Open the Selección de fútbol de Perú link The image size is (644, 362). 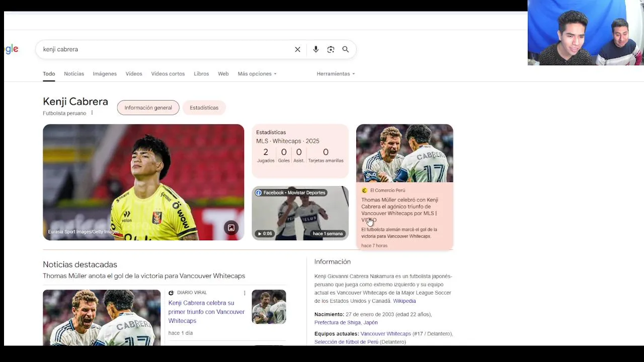346,342
